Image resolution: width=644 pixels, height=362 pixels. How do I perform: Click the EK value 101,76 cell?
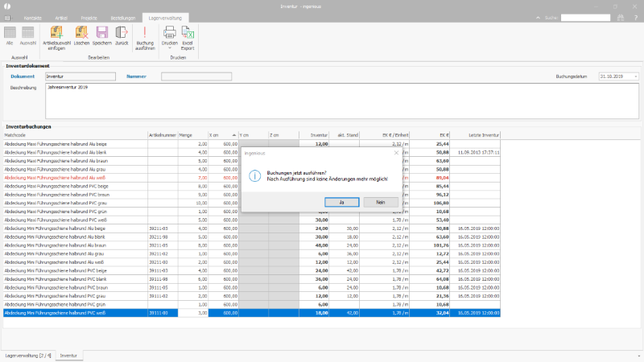tap(430, 245)
